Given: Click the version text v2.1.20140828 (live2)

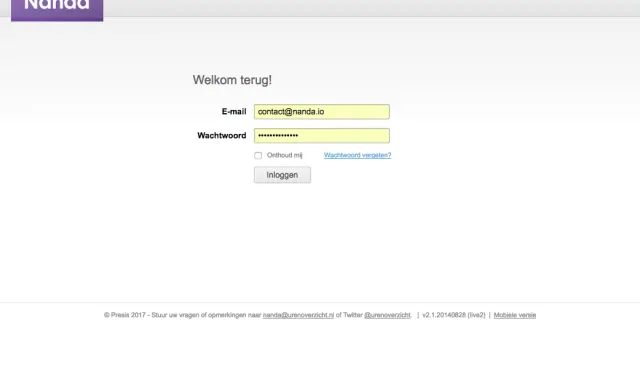Looking at the screenshot, I should (x=454, y=315).
